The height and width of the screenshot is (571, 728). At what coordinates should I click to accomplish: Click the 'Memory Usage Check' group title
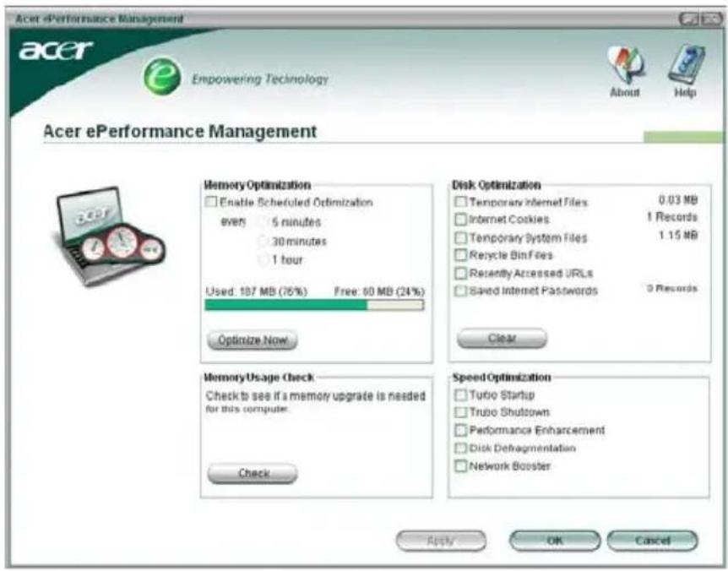click(x=259, y=378)
